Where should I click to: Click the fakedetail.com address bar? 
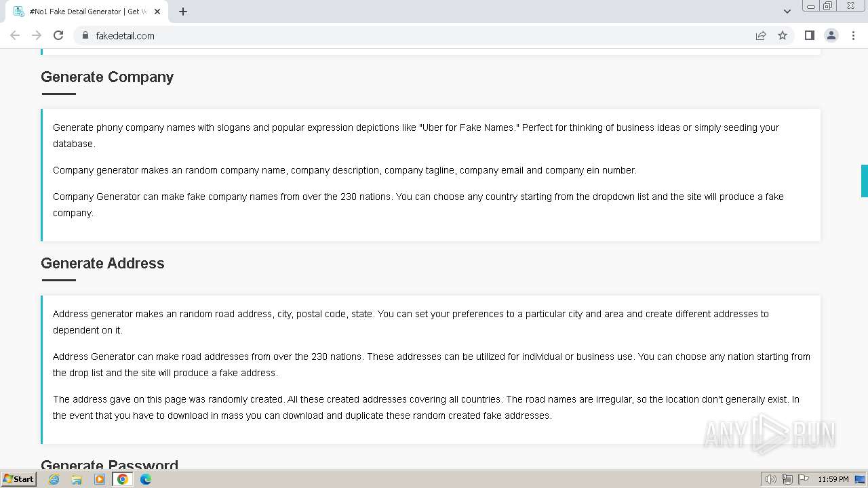407,35
